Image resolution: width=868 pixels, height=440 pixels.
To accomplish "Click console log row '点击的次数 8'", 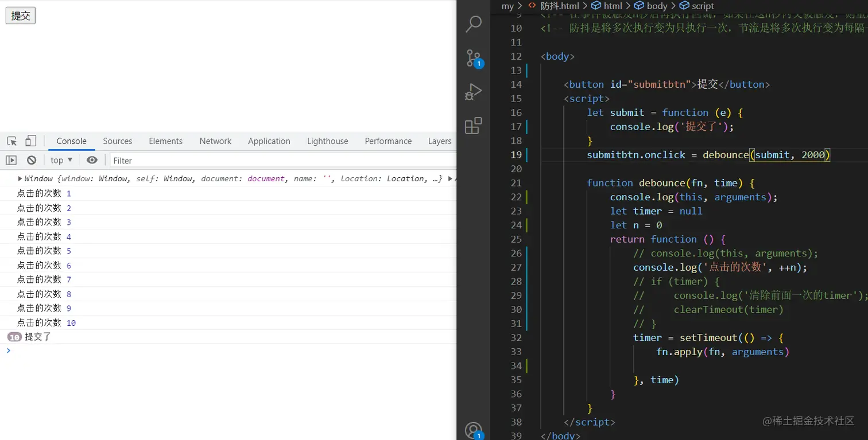I will coord(228,294).
